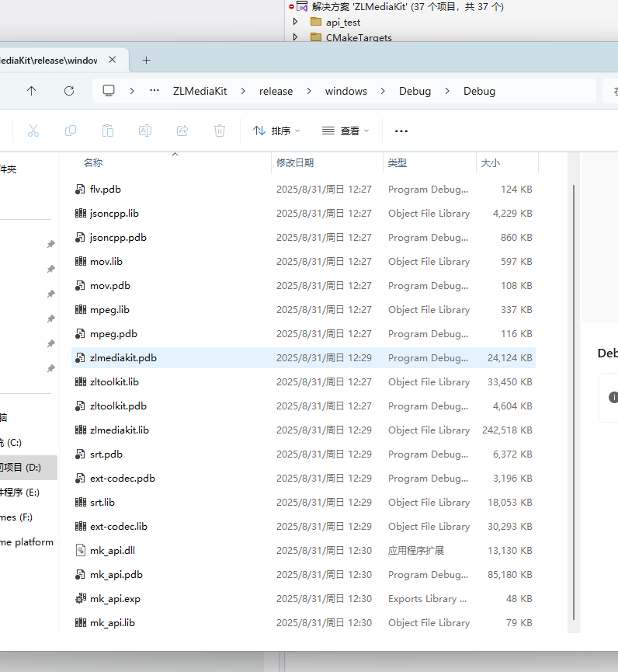Click the Copy icon in toolbar
Screen dimensions: 618x672
(x=71, y=131)
